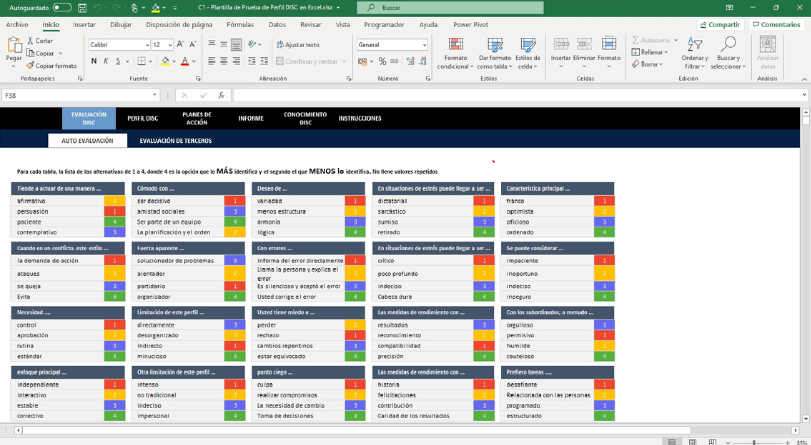Screen dimensions: 811x445
Task: Open ribbon display options icon
Action: tap(729, 8)
